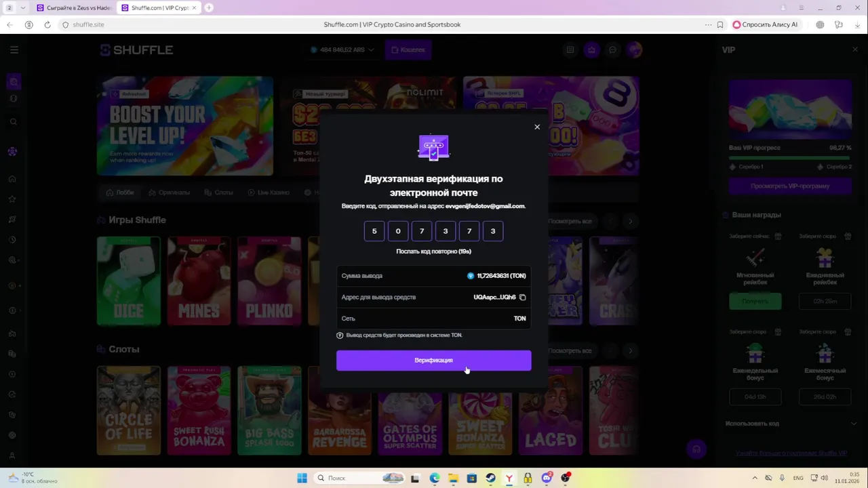868x488 pixels.
Task: Reload the page with refresh icon
Action: pos(47,24)
